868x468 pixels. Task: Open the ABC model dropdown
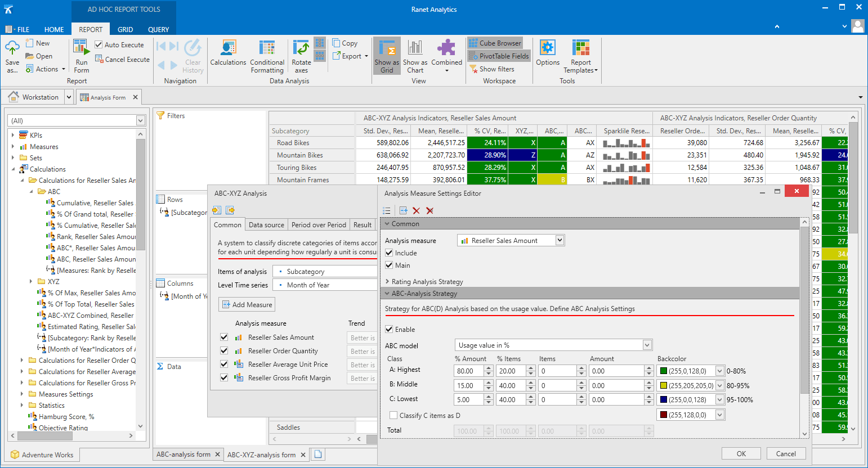click(647, 345)
